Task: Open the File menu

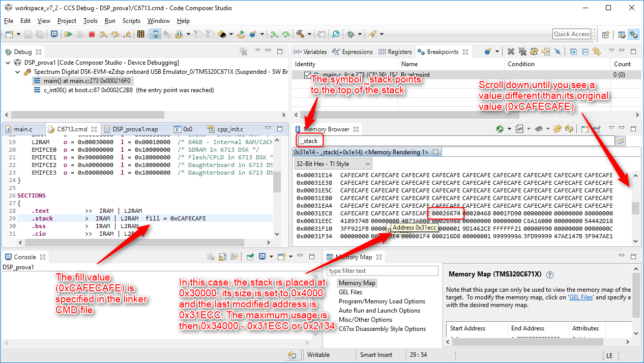Action: coord(9,21)
